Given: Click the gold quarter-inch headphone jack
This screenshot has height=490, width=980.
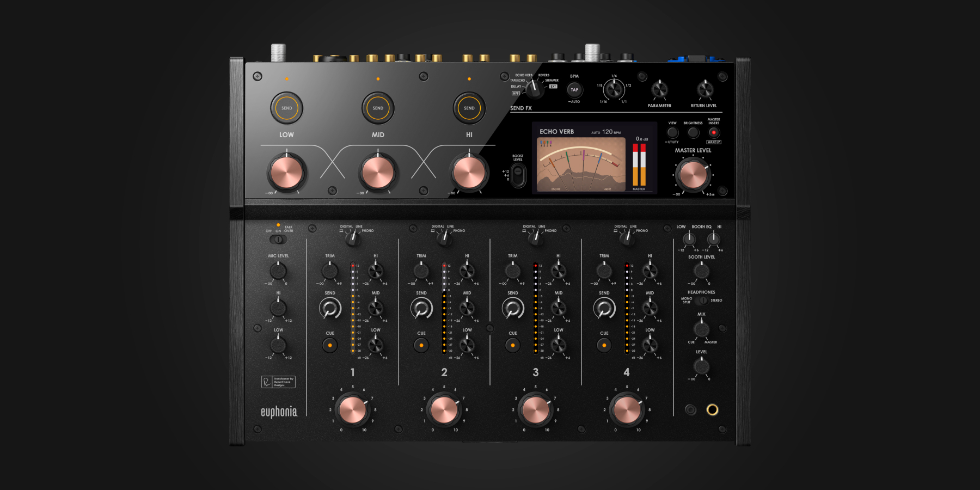Looking at the screenshot, I should pos(712,409).
